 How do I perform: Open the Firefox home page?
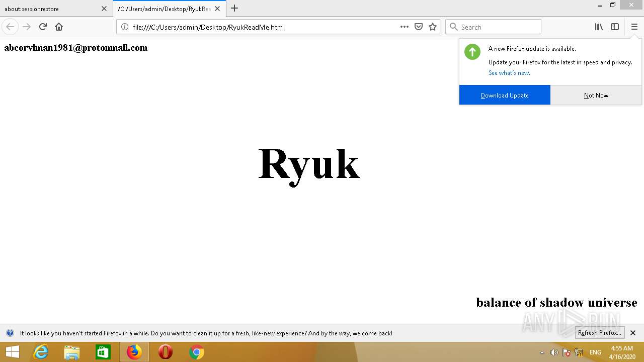point(59,27)
